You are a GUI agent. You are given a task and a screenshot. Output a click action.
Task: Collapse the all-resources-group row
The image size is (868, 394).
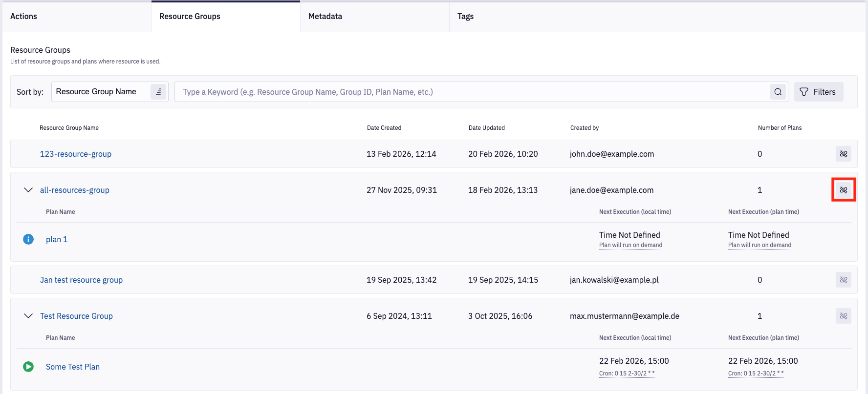click(x=28, y=190)
